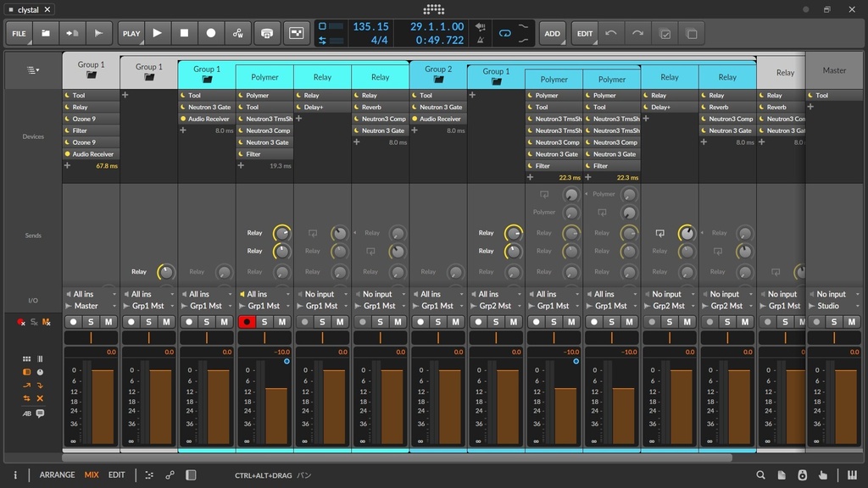This screenshot has height=488, width=868.
Task: Select Ozone 9 device on first track
Action: (x=91, y=119)
